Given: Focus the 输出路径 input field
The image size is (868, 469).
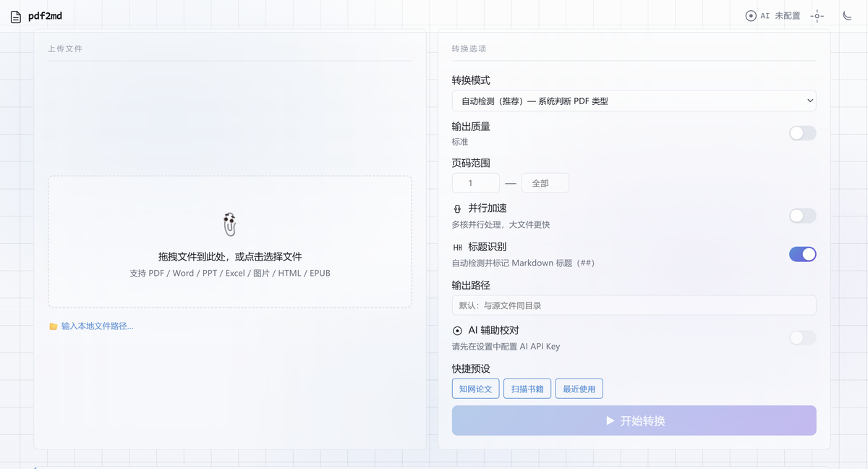Looking at the screenshot, I should pos(634,305).
